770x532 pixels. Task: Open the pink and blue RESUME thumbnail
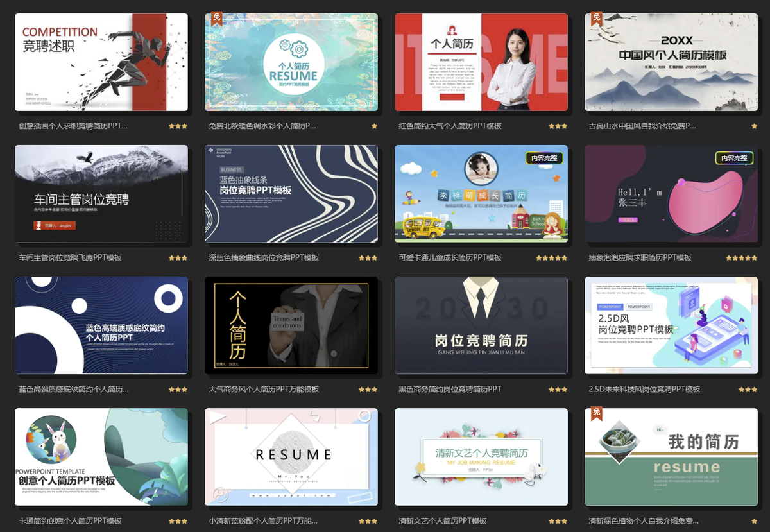click(291, 457)
